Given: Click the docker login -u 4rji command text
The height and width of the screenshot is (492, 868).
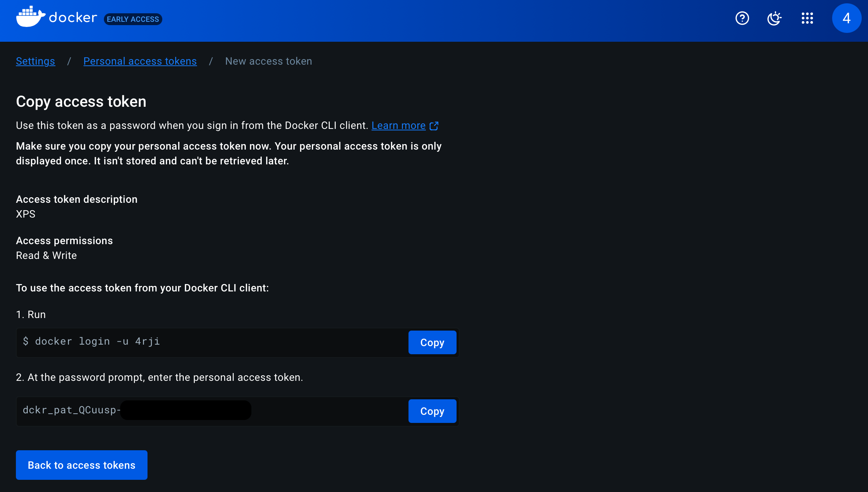Looking at the screenshot, I should coord(92,341).
